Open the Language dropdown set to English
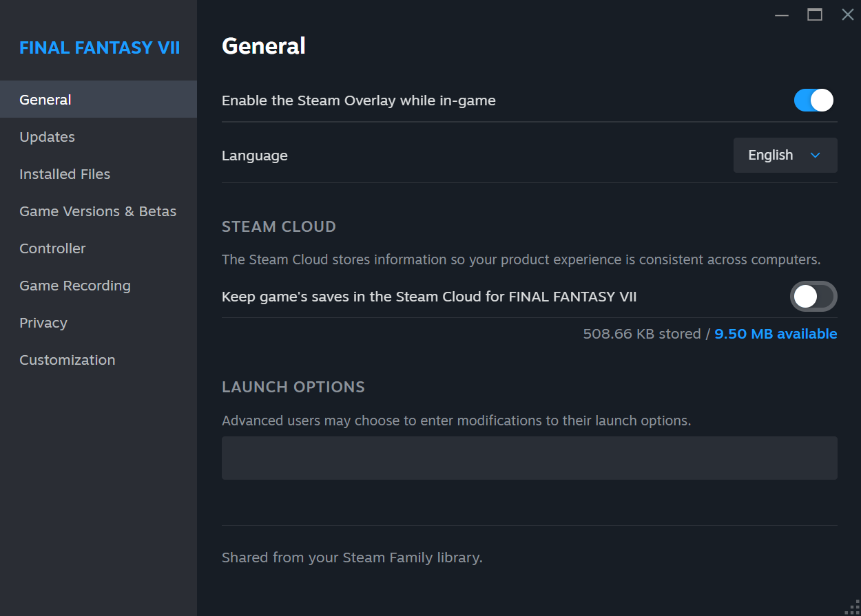 785,155
